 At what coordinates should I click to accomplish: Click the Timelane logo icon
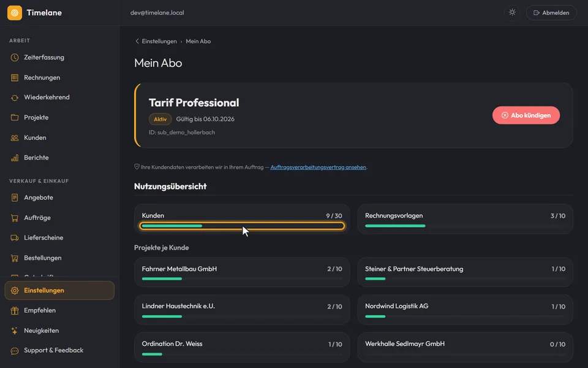[15, 13]
